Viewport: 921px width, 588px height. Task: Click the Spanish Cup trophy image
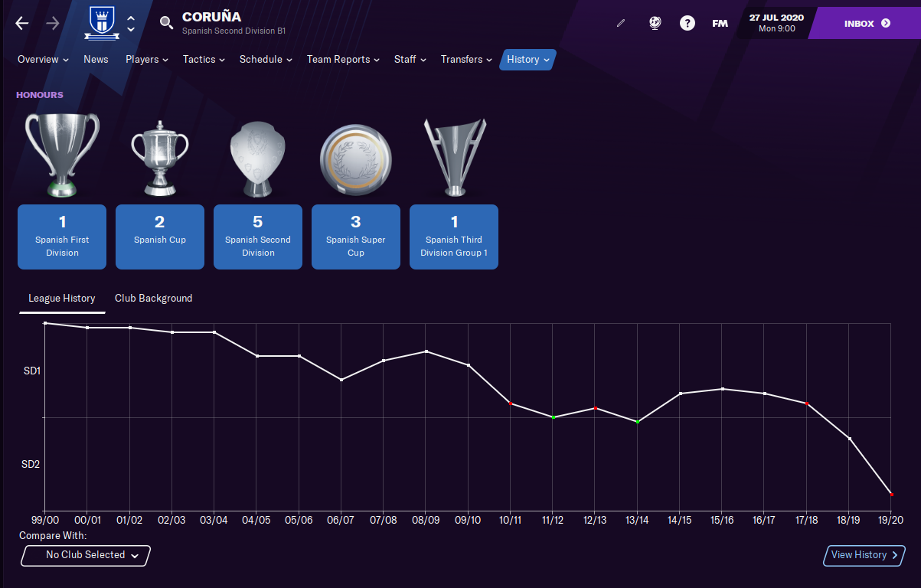tap(160, 158)
